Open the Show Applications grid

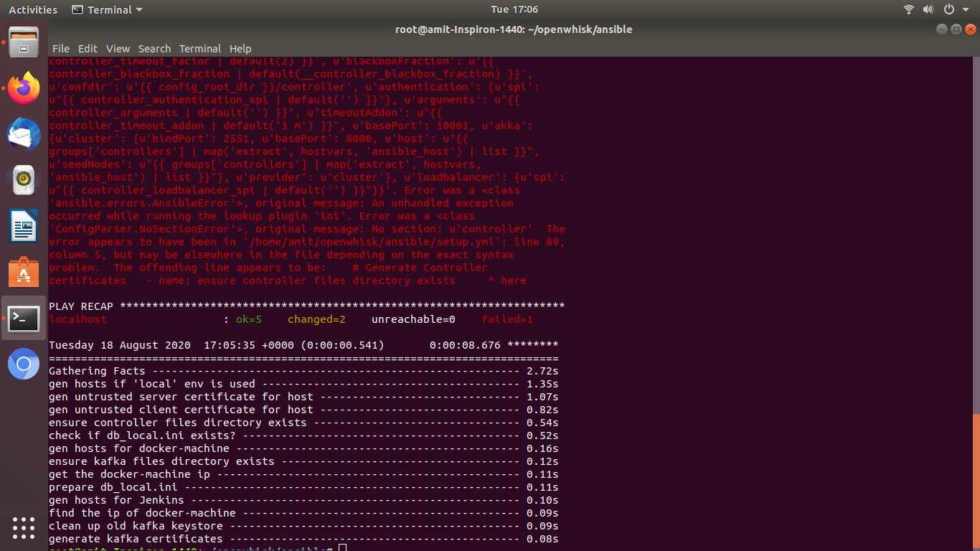pos(24,528)
